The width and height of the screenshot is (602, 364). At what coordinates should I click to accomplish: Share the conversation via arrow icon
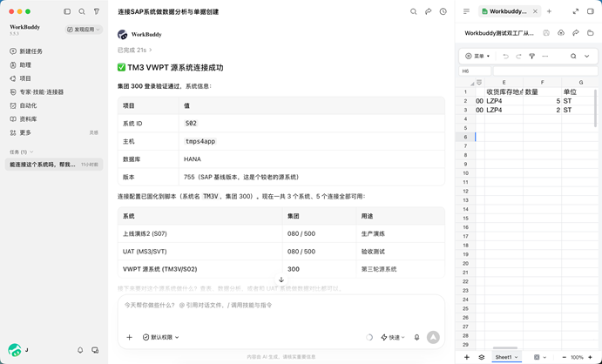coord(428,11)
